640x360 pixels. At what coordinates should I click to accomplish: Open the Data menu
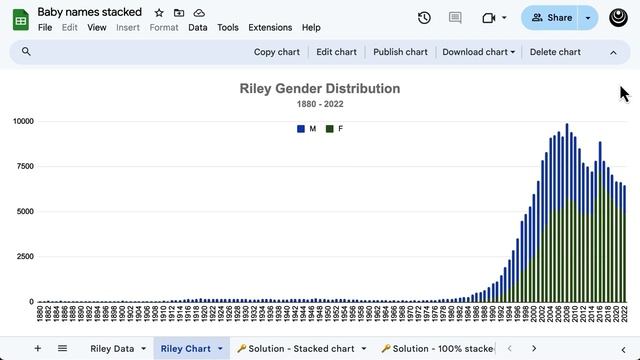click(198, 27)
